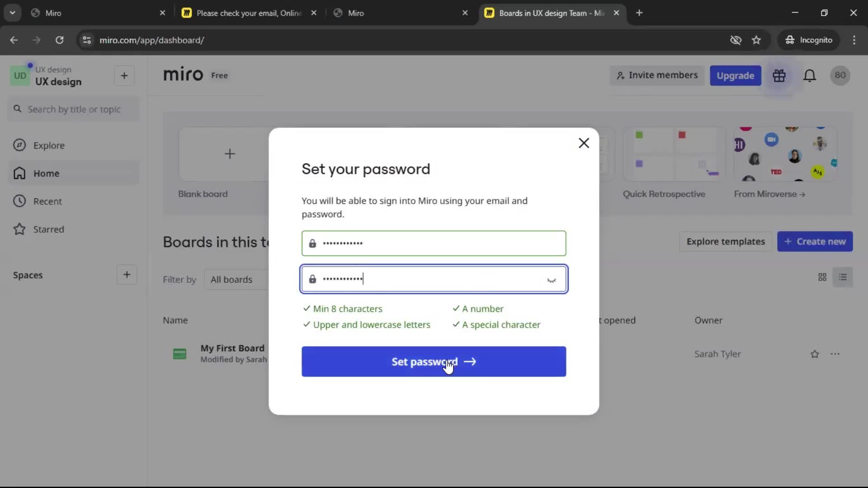Click the Free plan label

click(x=219, y=76)
